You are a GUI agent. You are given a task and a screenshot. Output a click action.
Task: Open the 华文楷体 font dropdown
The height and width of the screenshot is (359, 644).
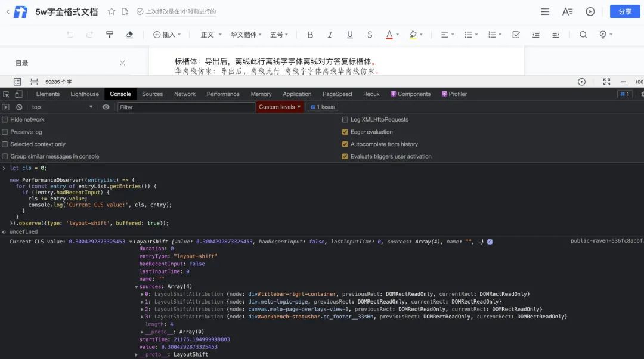246,35
